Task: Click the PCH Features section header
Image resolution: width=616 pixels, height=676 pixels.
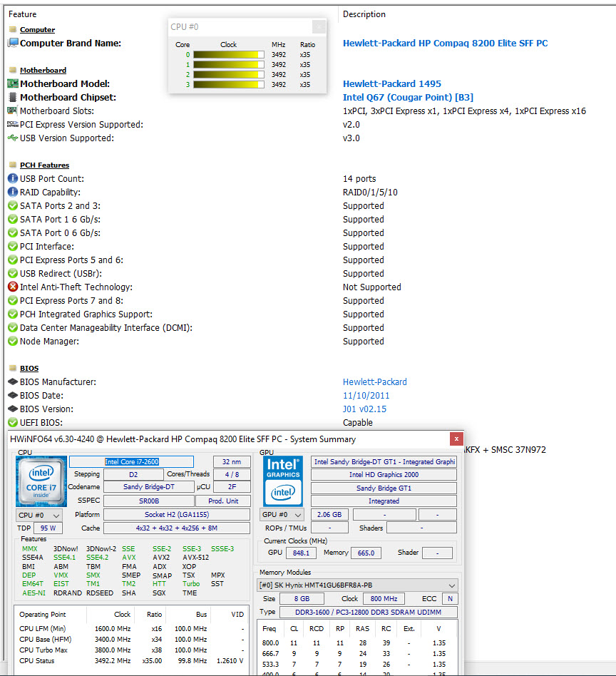Action: (44, 165)
